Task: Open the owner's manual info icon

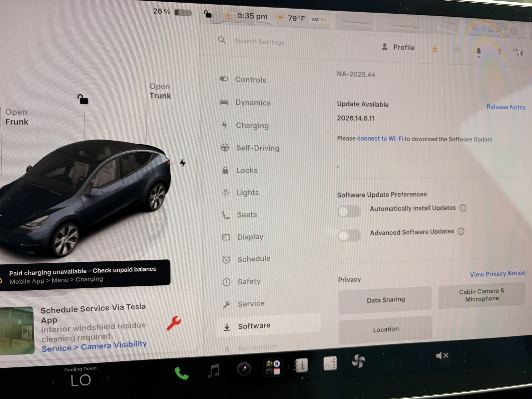Action: pos(301,365)
